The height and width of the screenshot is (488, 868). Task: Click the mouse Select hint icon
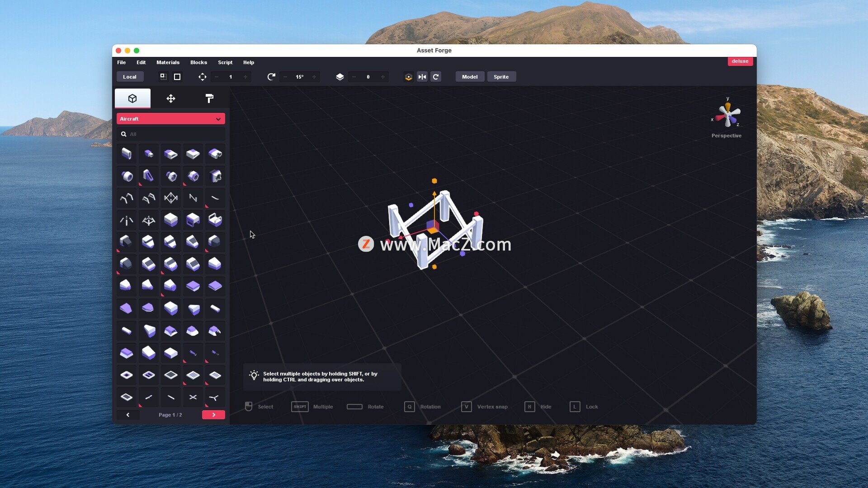(249, 407)
